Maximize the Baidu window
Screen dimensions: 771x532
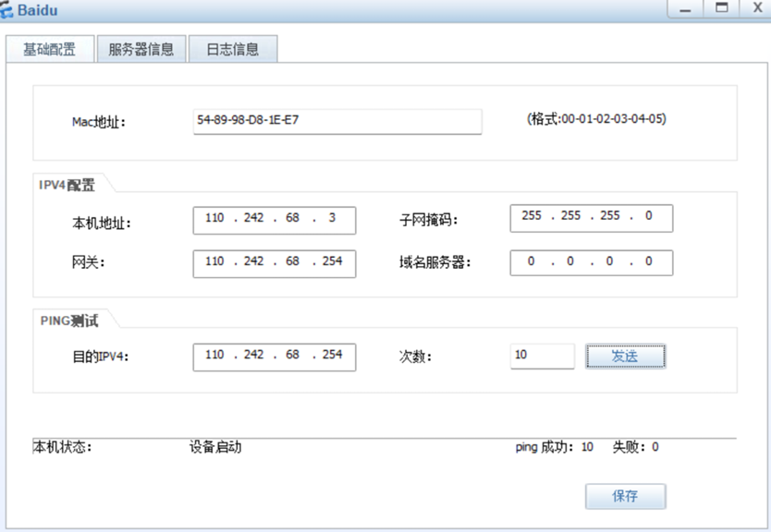pyautogui.click(x=721, y=9)
